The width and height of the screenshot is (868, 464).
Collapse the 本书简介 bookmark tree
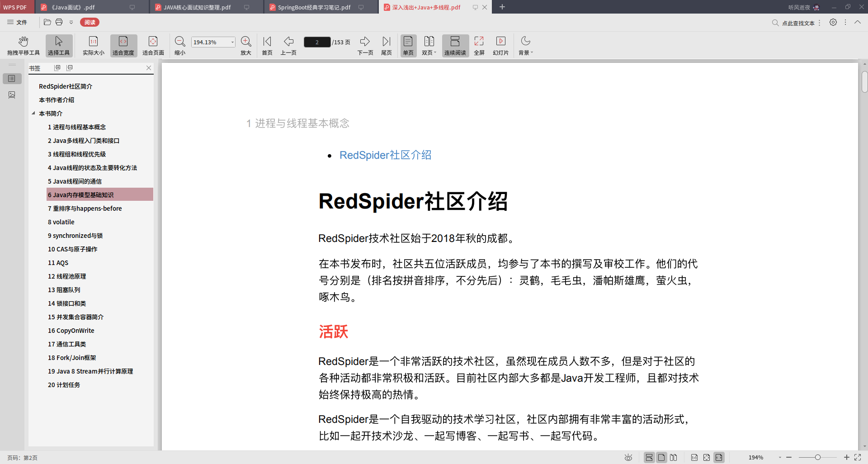click(33, 114)
